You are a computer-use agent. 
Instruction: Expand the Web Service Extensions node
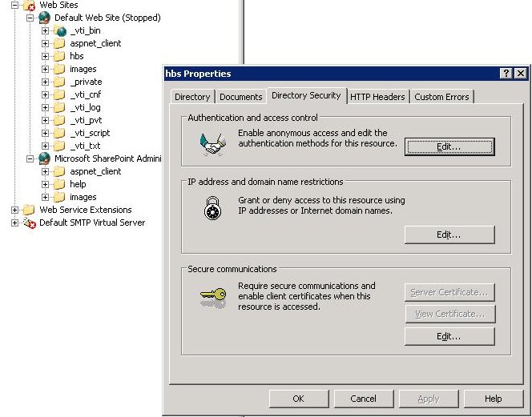15,210
